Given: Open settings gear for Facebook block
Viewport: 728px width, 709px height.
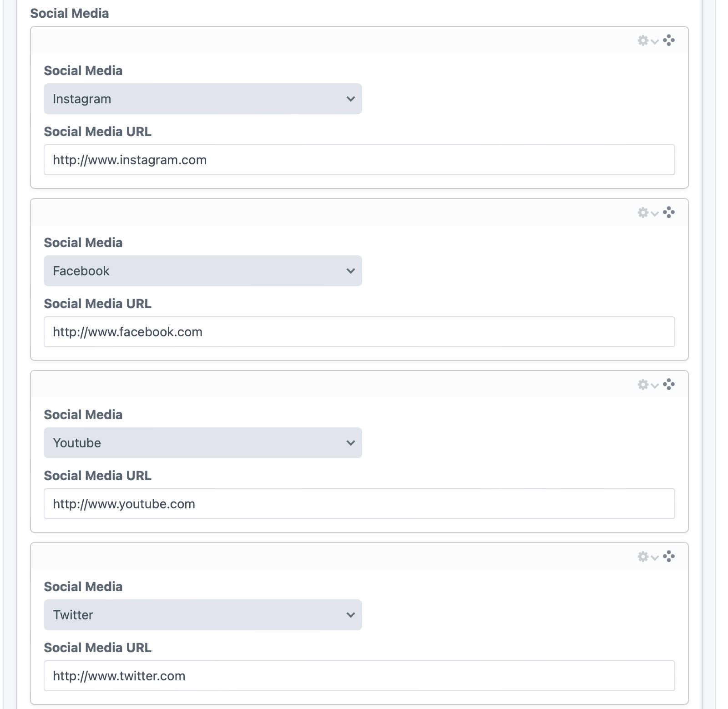Looking at the screenshot, I should (x=647, y=213).
